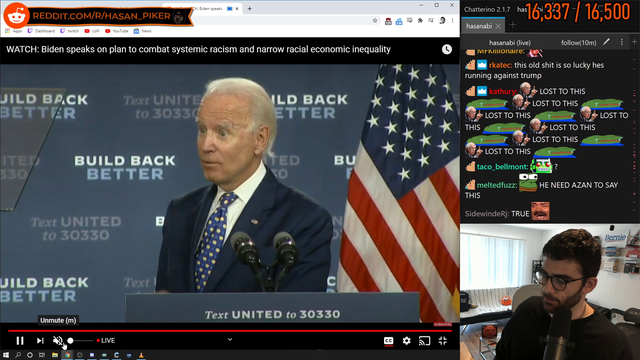Click the Pepe emote in meltedfuzz's message
The width and height of the screenshot is (640, 360).
pyautogui.click(x=528, y=182)
